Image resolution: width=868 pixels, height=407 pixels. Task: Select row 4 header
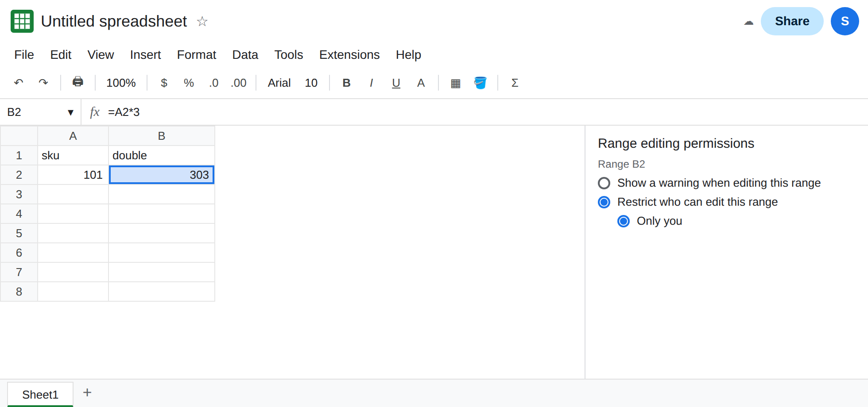coord(19,214)
